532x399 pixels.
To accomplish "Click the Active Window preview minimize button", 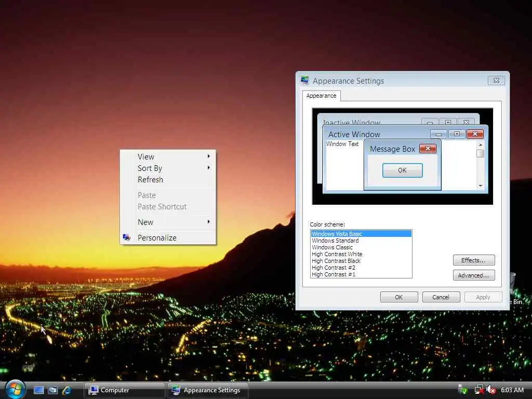I will coord(438,134).
